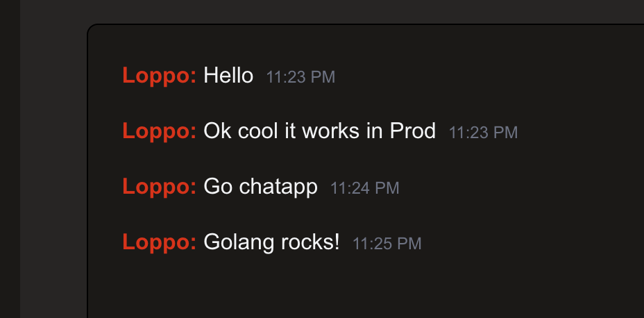Click the 11:23 PM timestamp after Hello
Screen dimensions: 644x318
point(300,77)
